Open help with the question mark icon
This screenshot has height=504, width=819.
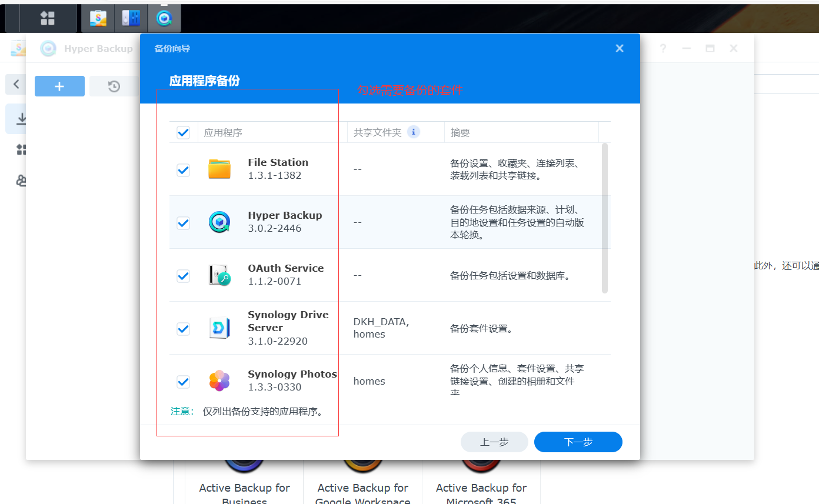[663, 49]
